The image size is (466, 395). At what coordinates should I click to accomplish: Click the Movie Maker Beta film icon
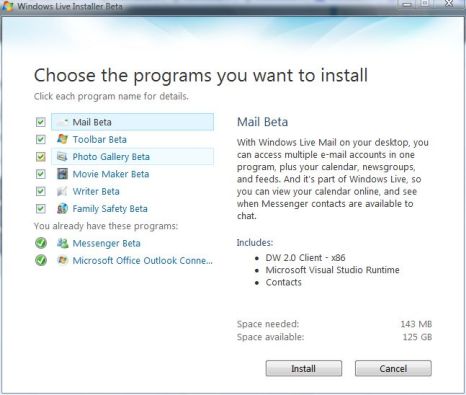pos(62,174)
